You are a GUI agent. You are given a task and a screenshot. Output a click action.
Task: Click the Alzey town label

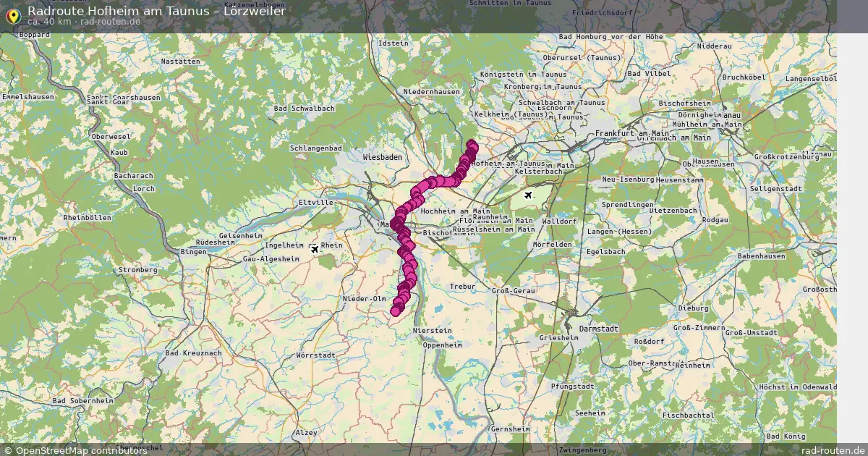[x=306, y=432]
